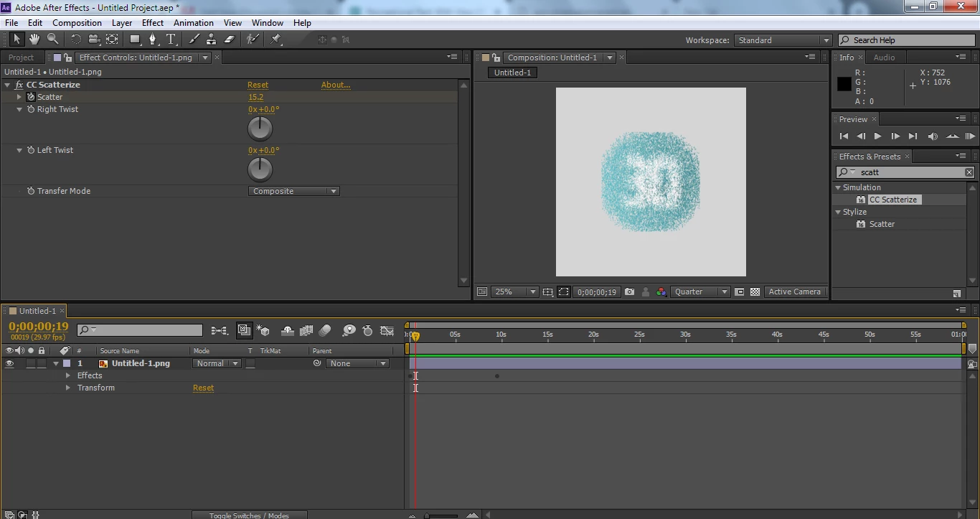Open the 25% magnification dropdown
This screenshot has width=980, height=519.
pyautogui.click(x=515, y=292)
